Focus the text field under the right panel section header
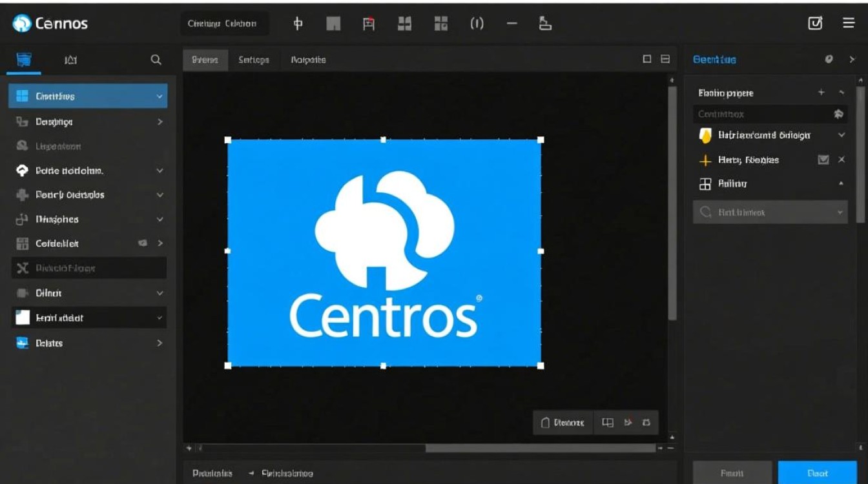 click(x=770, y=114)
